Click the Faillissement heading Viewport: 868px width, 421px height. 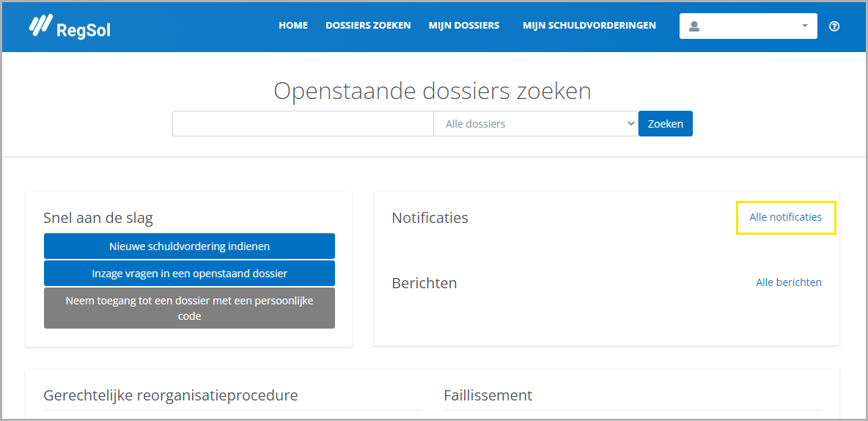pyautogui.click(x=488, y=395)
